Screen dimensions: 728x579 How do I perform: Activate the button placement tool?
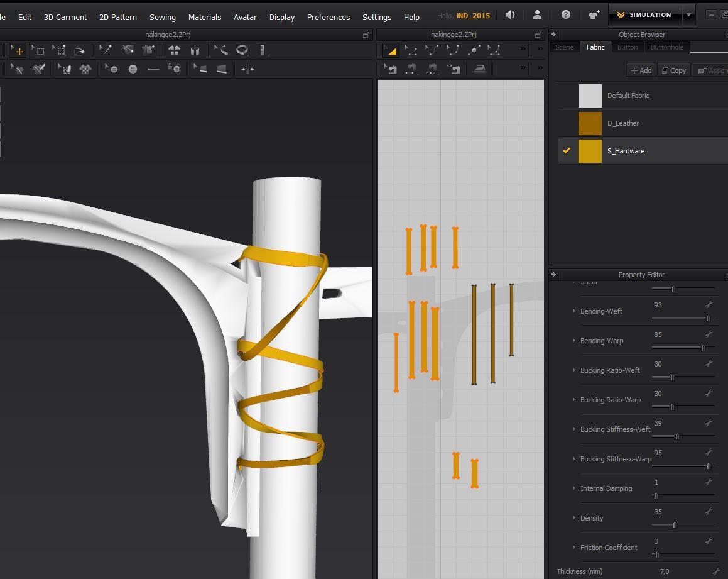(133, 69)
